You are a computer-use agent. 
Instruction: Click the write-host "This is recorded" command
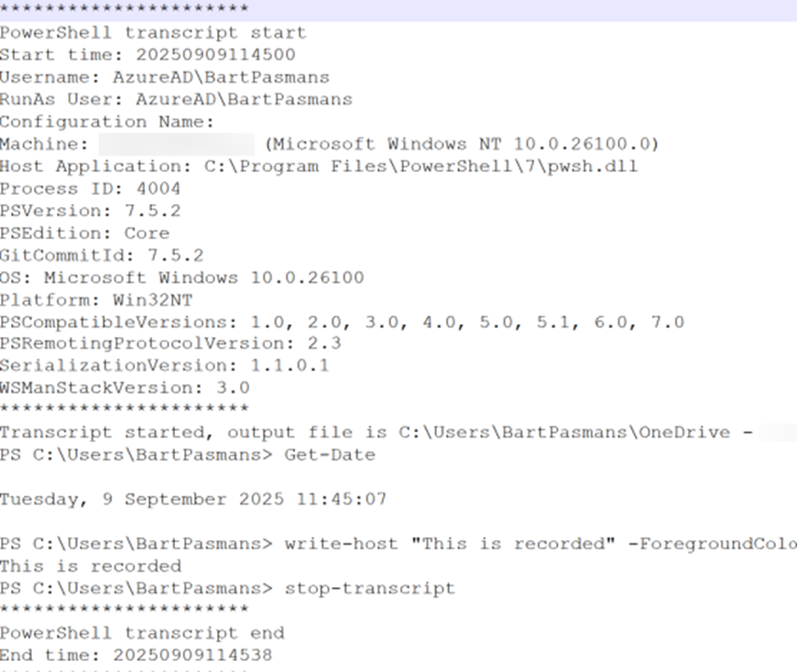540,544
